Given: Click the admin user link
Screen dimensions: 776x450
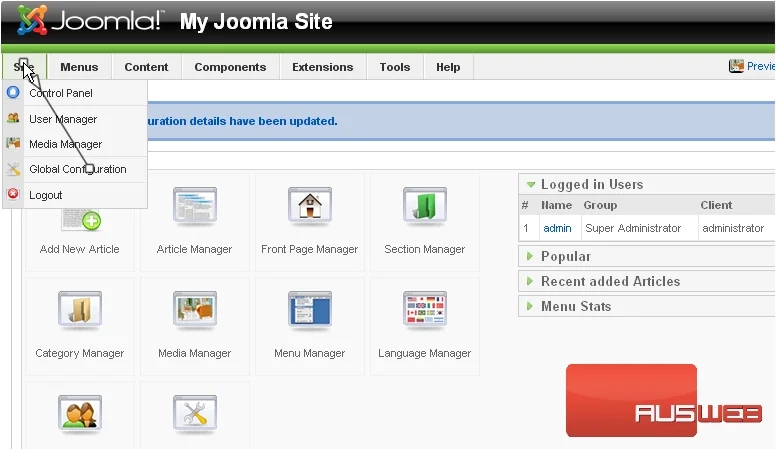Looking at the screenshot, I should point(557,228).
